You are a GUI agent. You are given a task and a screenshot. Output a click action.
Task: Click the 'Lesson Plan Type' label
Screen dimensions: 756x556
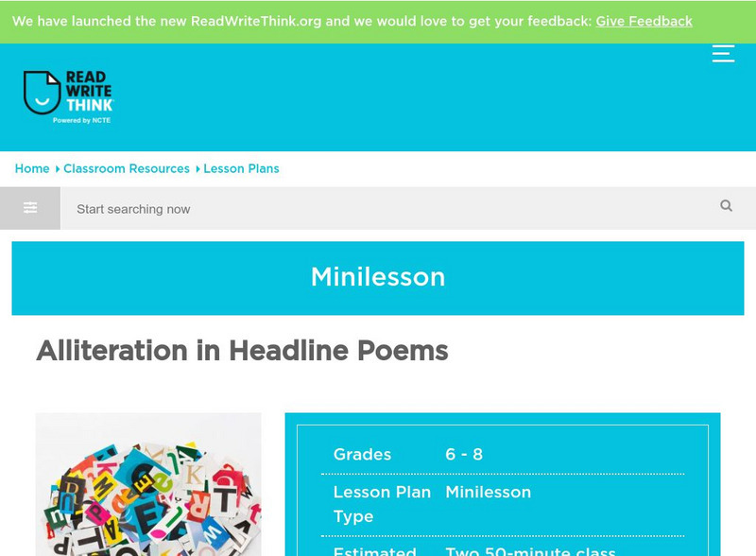coord(382,504)
